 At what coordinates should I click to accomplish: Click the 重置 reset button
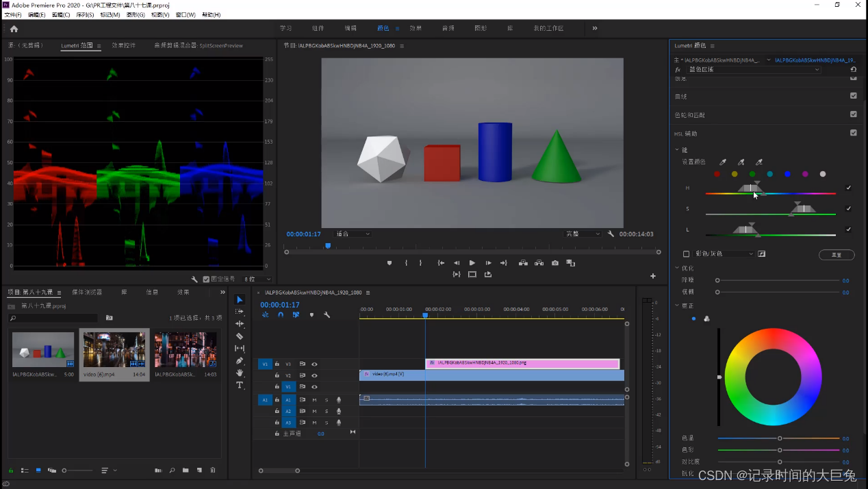(836, 255)
